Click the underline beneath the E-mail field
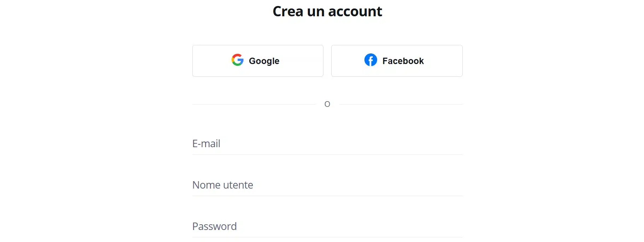 [327, 154]
